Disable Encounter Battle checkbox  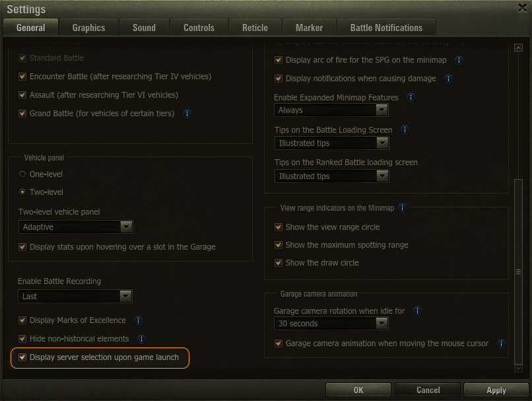(23, 77)
